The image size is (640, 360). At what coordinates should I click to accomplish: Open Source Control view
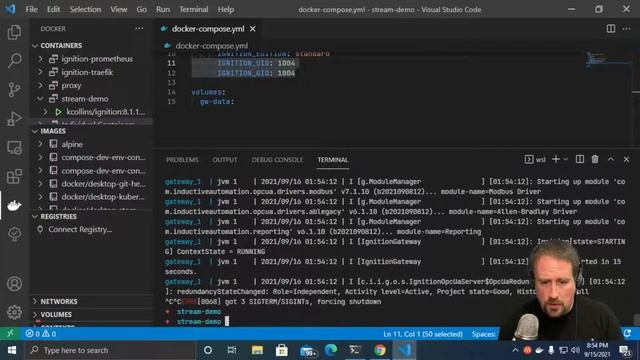tap(14, 89)
